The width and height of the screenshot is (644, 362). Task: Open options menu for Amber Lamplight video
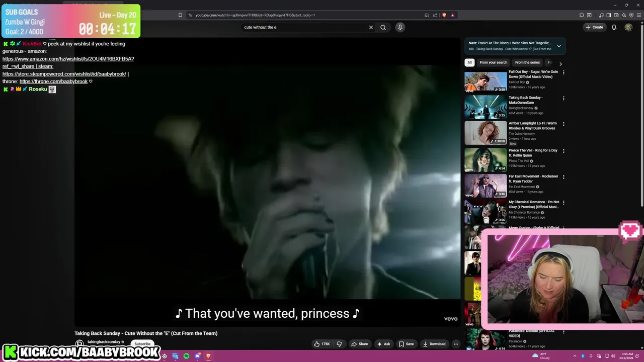(563, 124)
